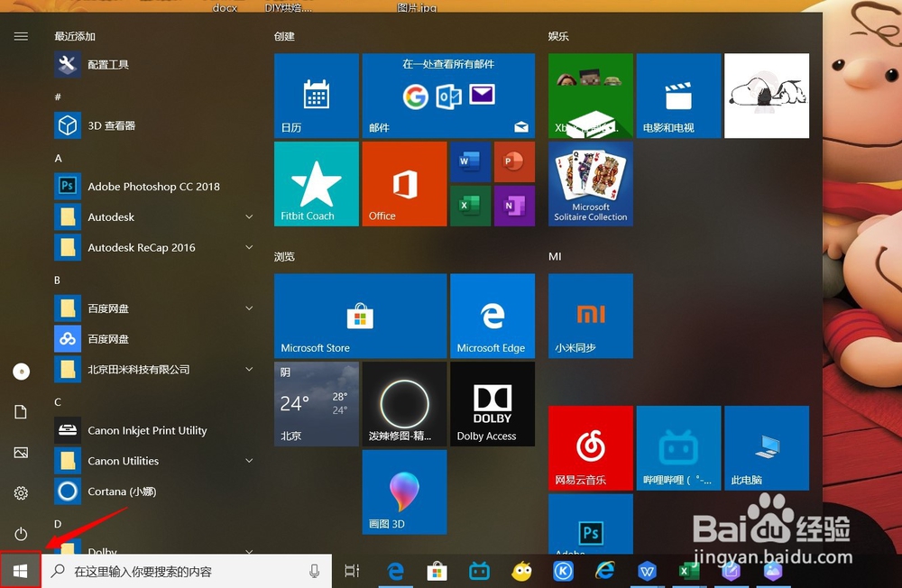Click the MI tile group heading
902x588 pixels.
[x=555, y=257]
